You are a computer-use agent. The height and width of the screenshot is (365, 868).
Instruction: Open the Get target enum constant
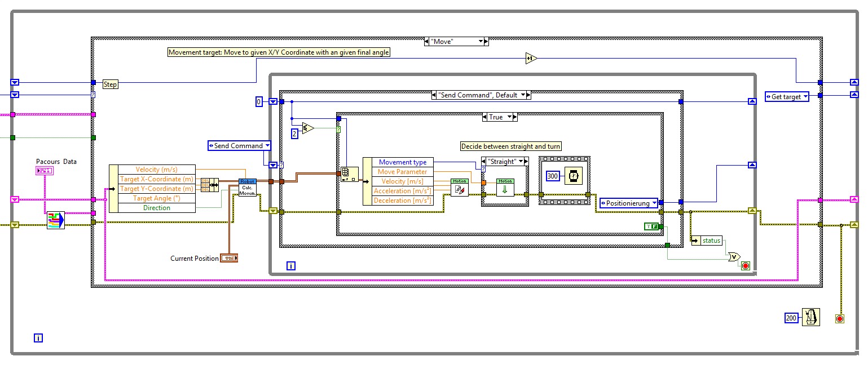point(787,96)
